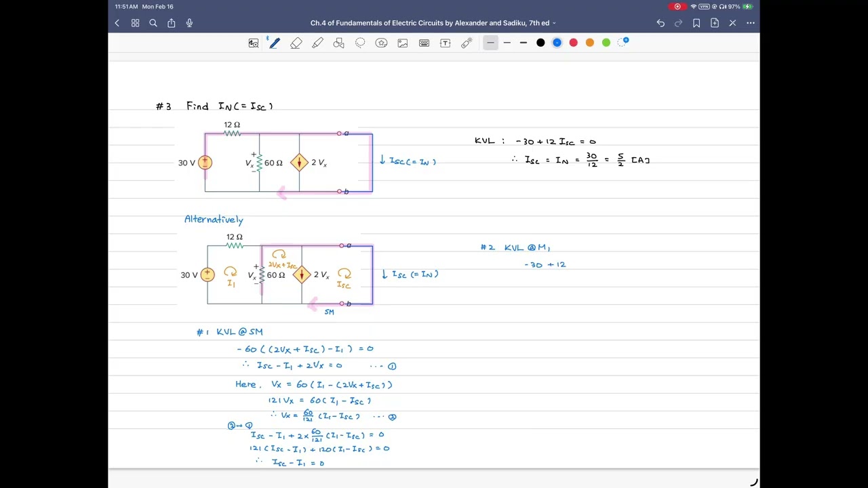This screenshot has height=488, width=868.
Task: Tap the '#2 KVL @ M1' line
Action: [x=515, y=248]
